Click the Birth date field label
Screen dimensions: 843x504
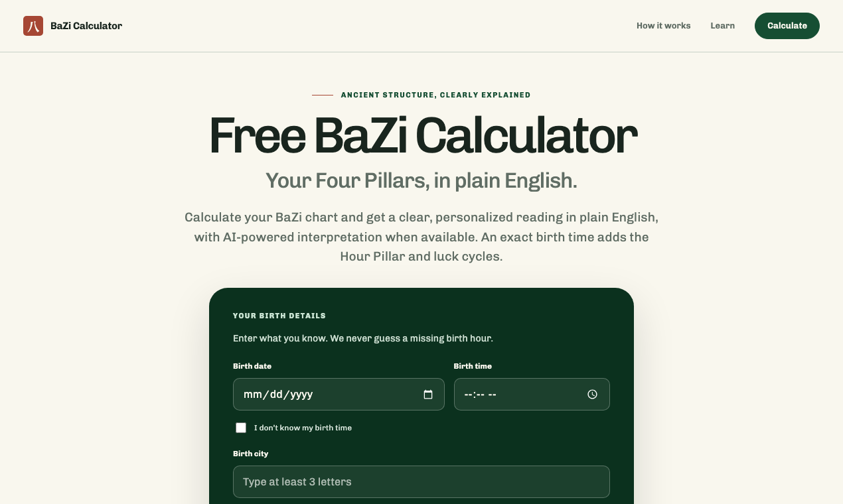click(252, 366)
